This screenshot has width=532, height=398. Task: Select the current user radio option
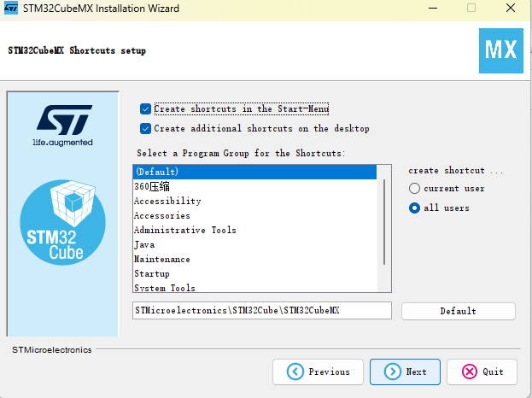[x=414, y=188]
